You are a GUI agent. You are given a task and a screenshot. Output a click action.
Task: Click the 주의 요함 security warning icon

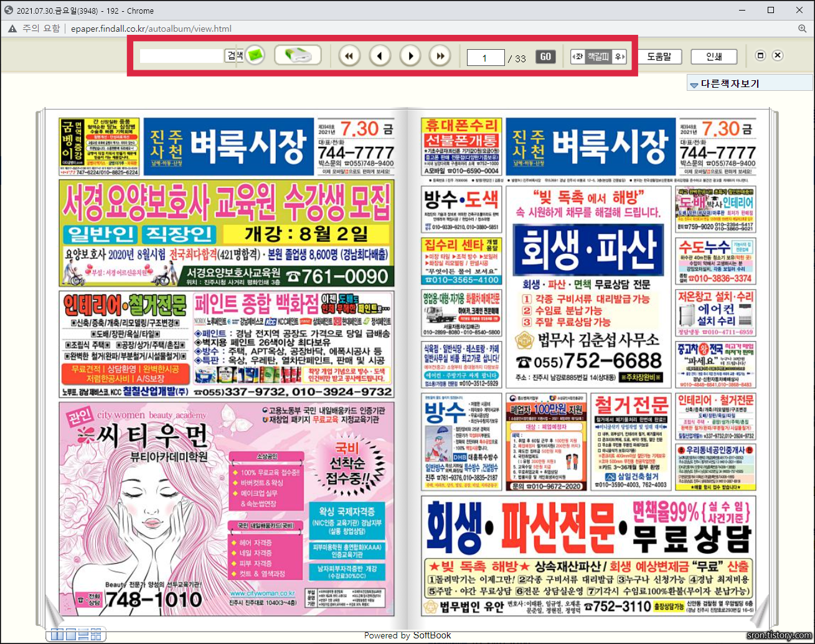(x=12, y=29)
